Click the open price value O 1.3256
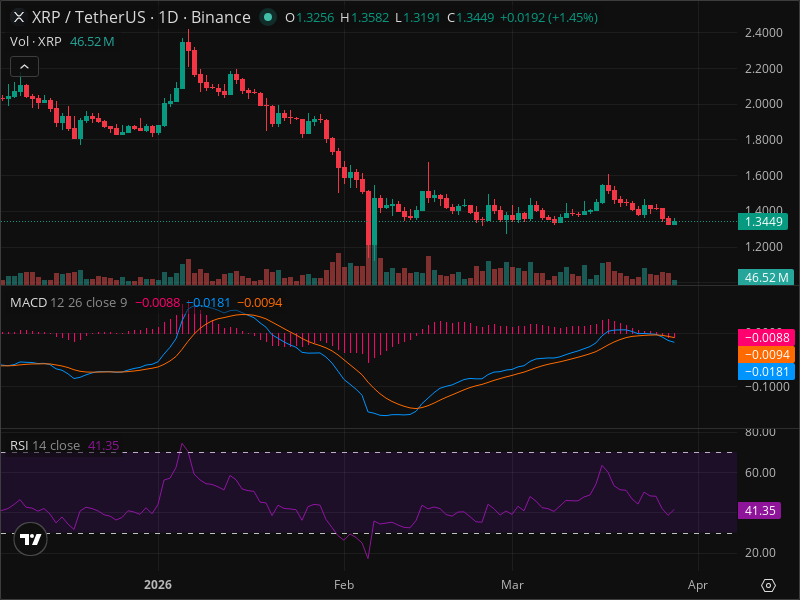Image resolution: width=800 pixels, height=600 pixels. [x=309, y=17]
